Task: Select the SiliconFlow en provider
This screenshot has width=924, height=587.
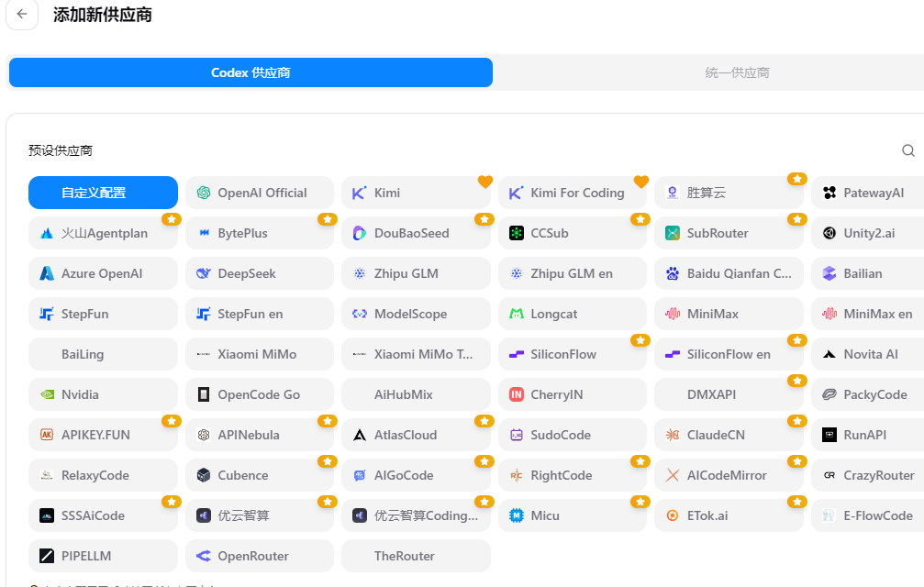Action: (x=729, y=354)
